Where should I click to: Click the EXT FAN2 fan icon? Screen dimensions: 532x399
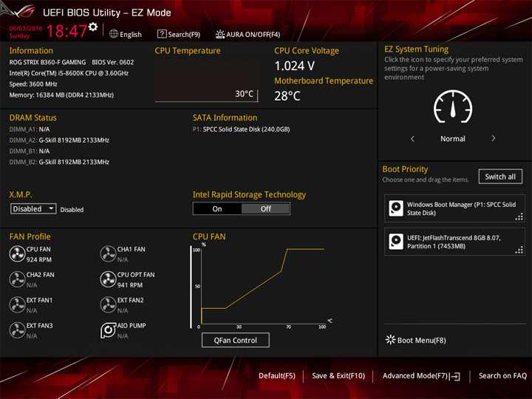108,305
